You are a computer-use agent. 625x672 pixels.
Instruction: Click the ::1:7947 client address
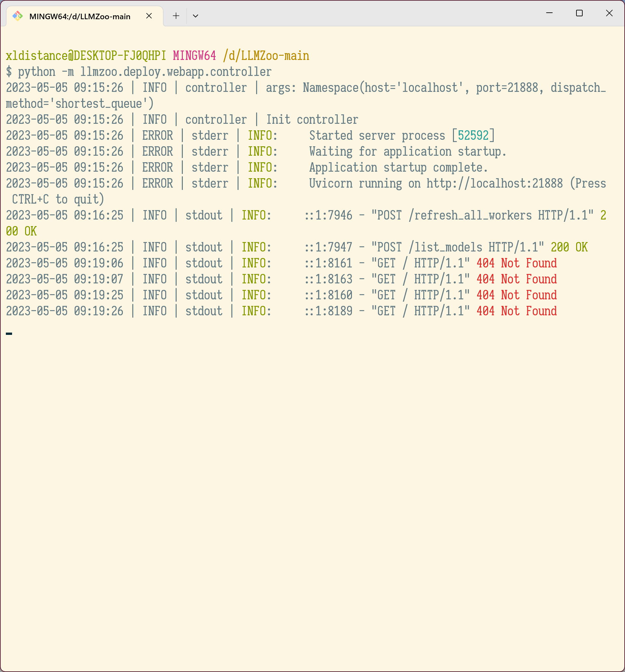coord(328,247)
